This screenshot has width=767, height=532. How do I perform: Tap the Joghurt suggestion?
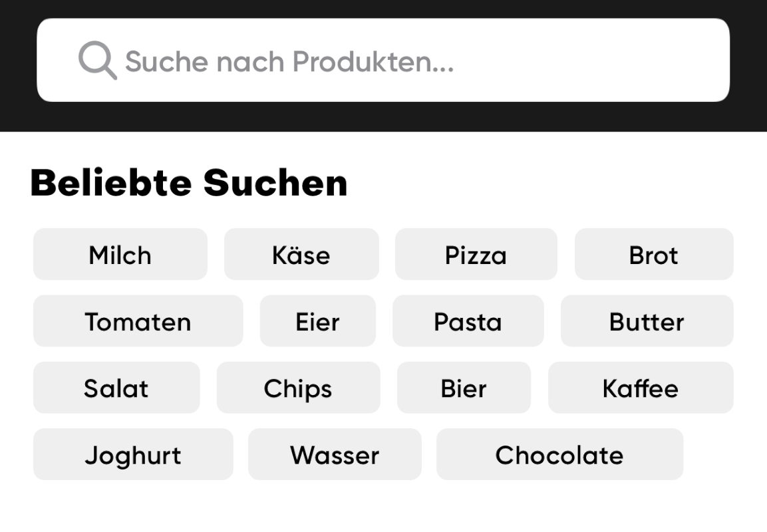(133, 454)
